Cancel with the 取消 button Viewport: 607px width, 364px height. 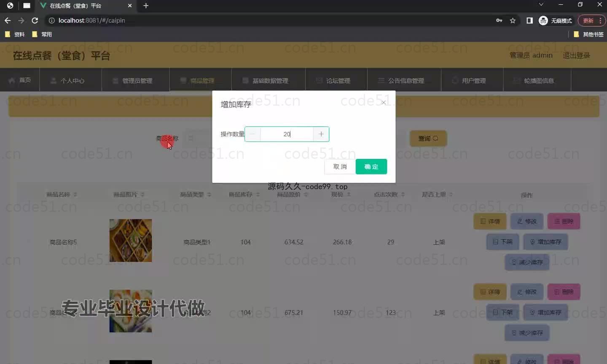pos(340,166)
